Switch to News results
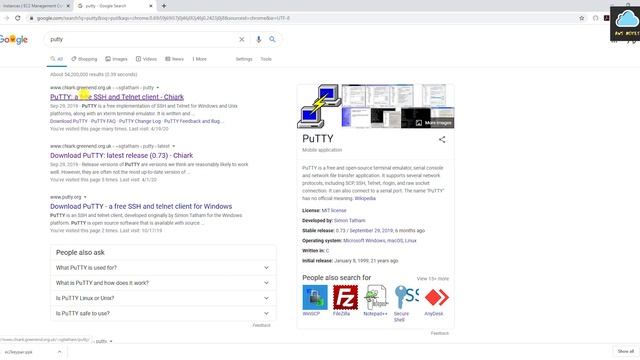This screenshot has height=360, width=640. pyautogui.click(x=174, y=59)
